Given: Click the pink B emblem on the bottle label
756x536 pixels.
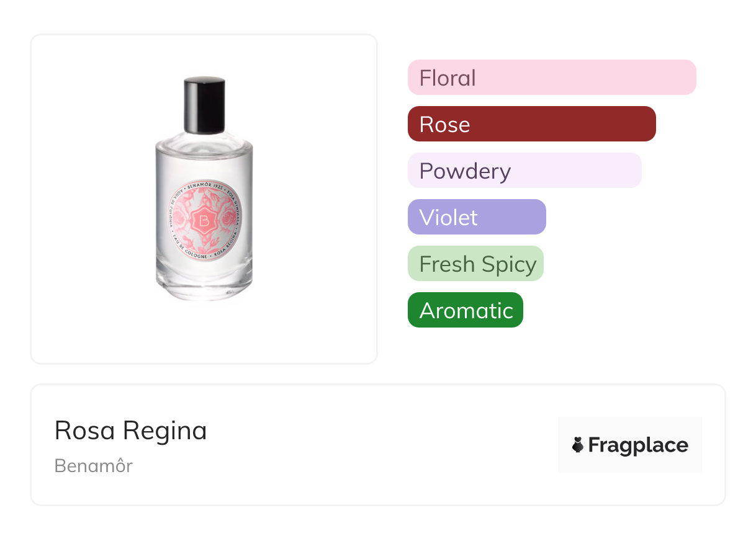Looking at the screenshot, I should tap(203, 220).
